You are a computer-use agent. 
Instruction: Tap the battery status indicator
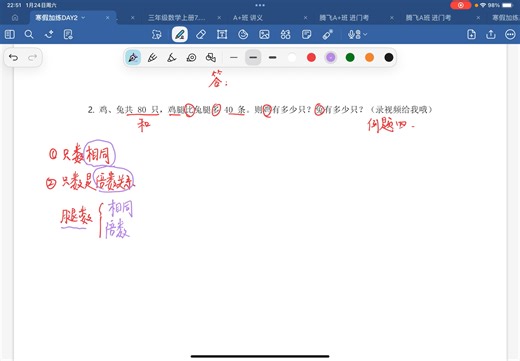click(507, 5)
